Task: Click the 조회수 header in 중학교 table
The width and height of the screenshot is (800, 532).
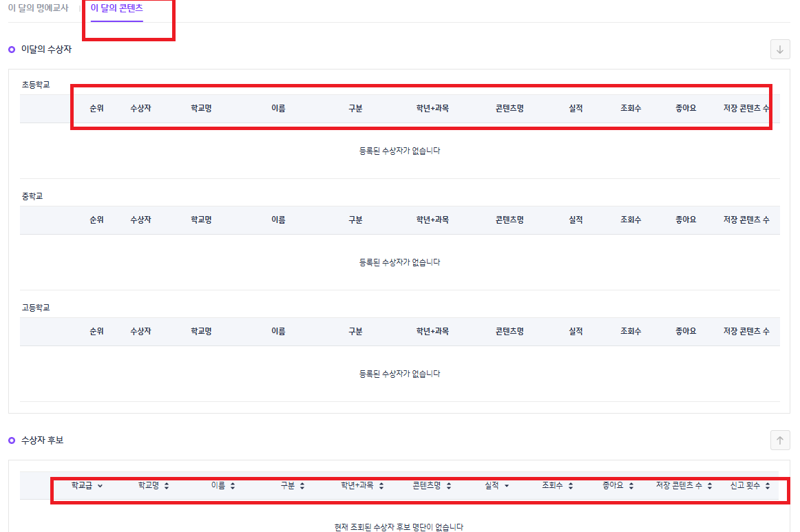Action: [x=631, y=220]
